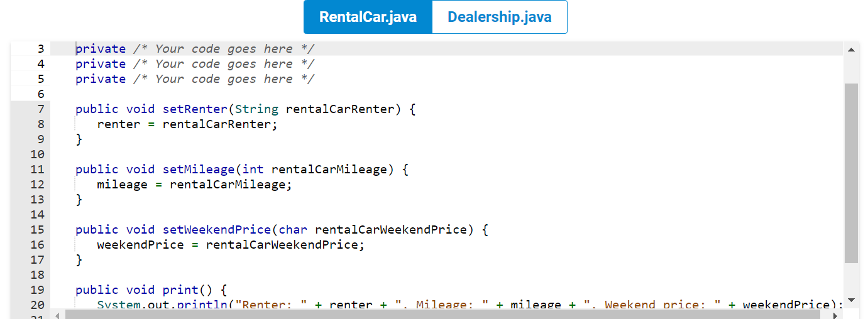Click the String parameter type in setRenter

(x=256, y=109)
